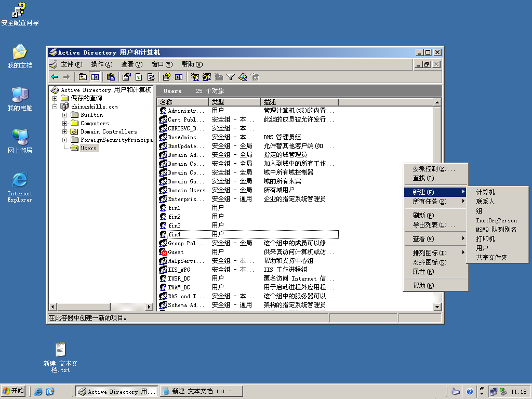
Task: Select the 我的文档 desktop icon
Action: (20, 56)
